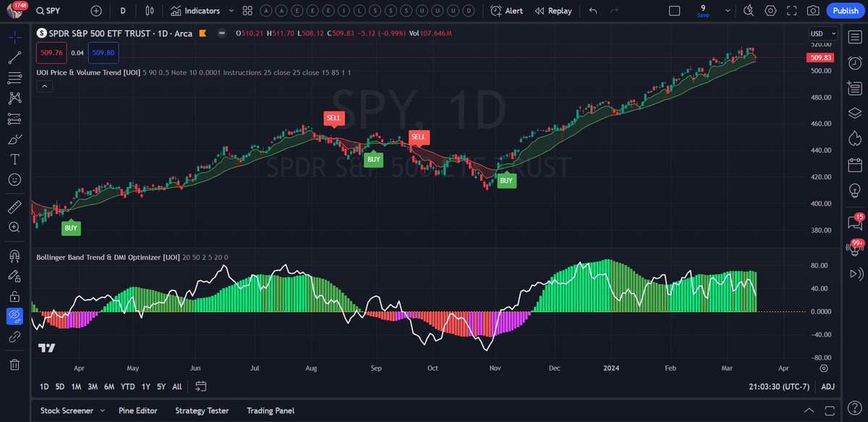Toggle lock all drawing tools
Image resolution: width=868 pixels, height=422 pixels.
tap(14, 296)
